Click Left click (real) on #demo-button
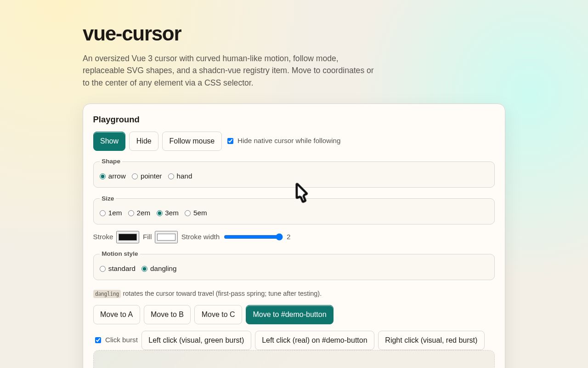 315,340
